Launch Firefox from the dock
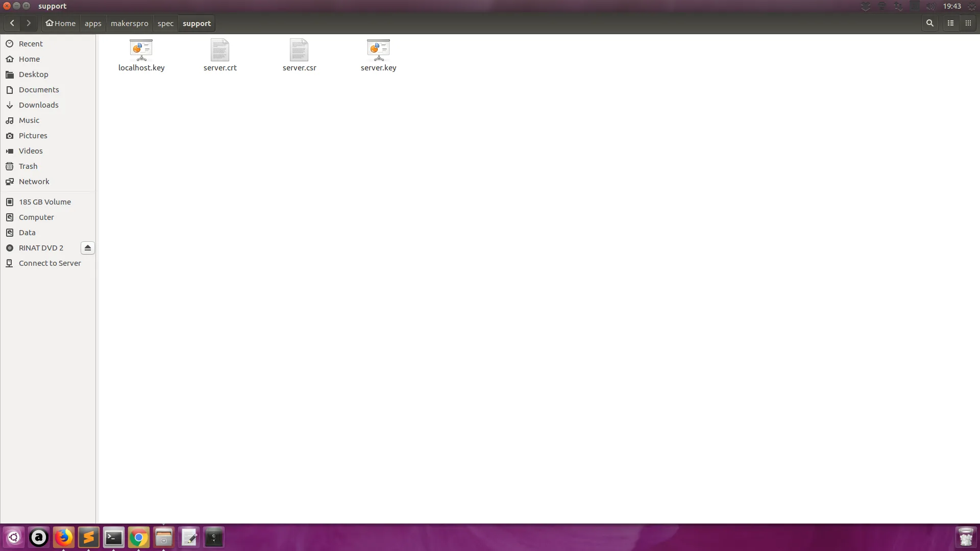The image size is (980, 551). pyautogui.click(x=64, y=537)
